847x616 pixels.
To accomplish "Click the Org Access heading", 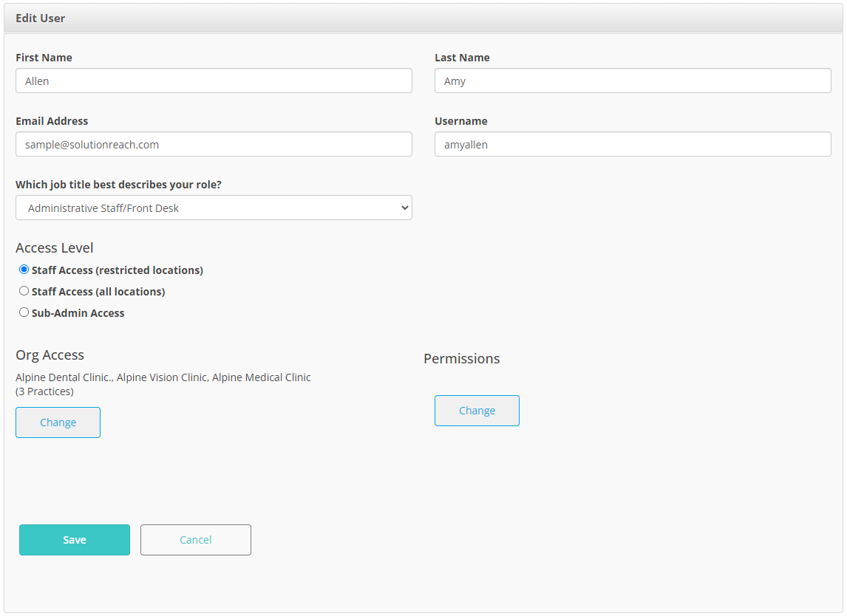I will coord(50,355).
